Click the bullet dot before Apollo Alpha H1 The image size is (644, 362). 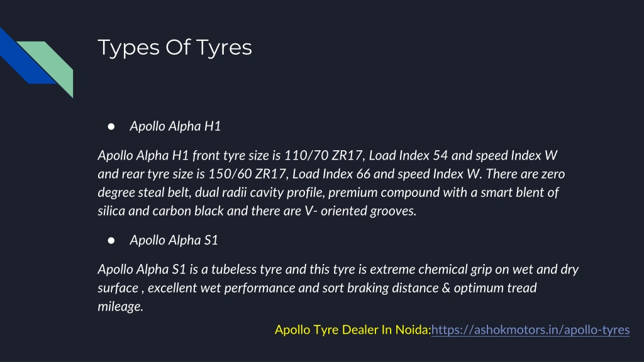pyautogui.click(x=111, y=126)
